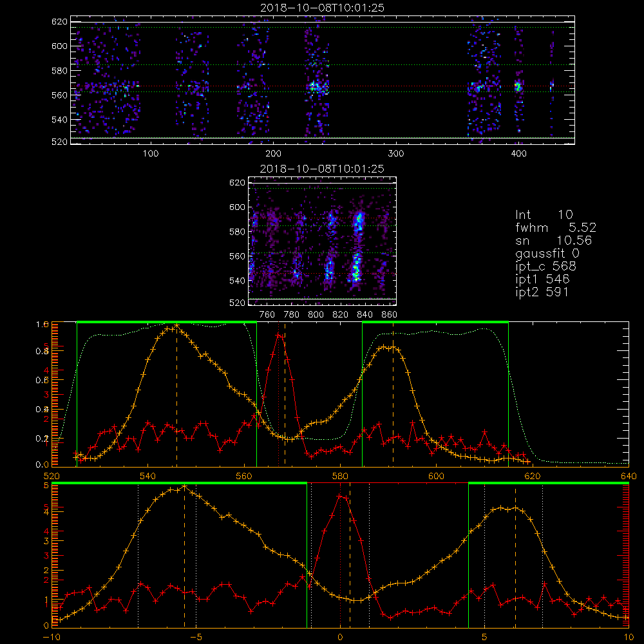
Task: Click x-axis label '820' of the small image
Action: click(341, 315)
